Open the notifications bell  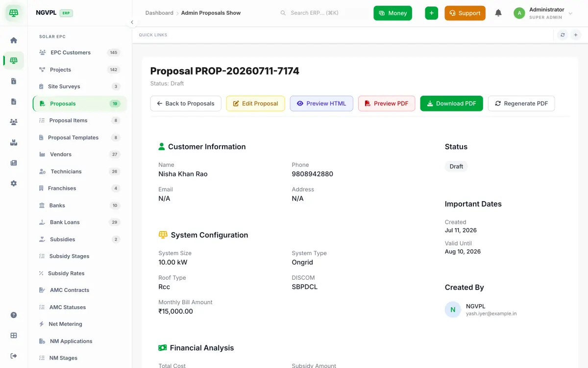(498, 13)
